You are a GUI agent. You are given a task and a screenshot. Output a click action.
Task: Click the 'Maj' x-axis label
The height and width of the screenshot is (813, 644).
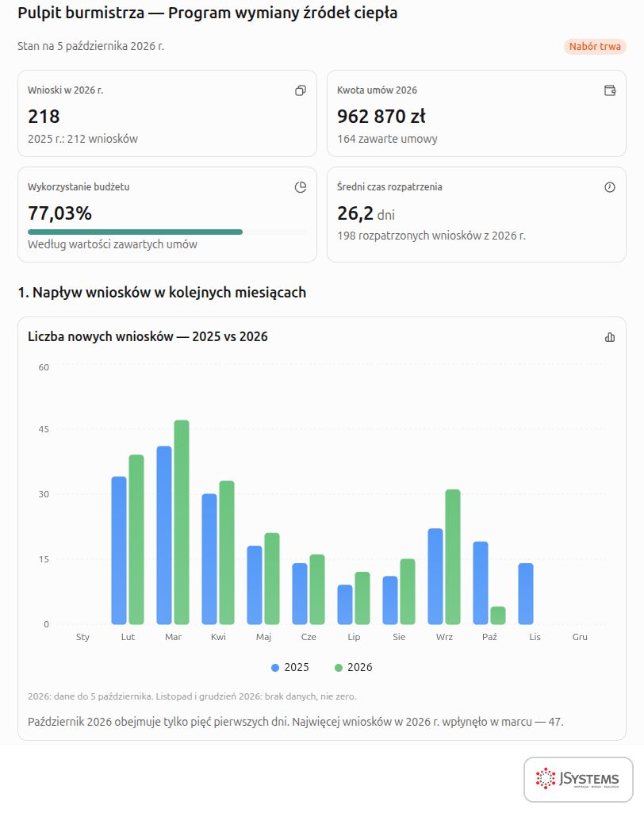click(263, 637)
